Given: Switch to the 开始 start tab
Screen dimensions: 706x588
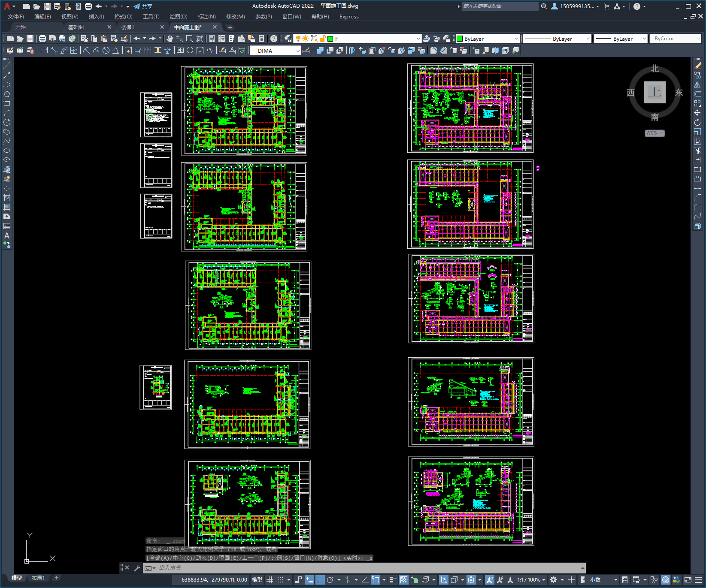Looking at the screenshot, I should pyautogui.click(x=21, y=27).
